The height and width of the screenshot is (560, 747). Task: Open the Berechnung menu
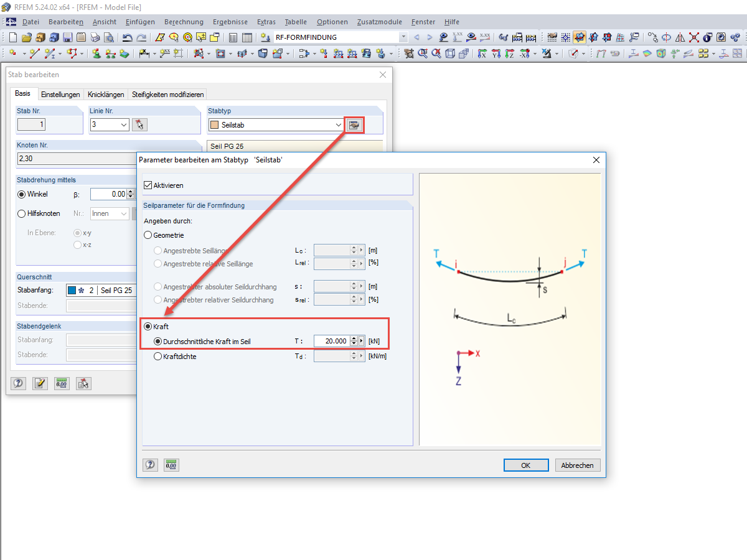click(184, 22)
